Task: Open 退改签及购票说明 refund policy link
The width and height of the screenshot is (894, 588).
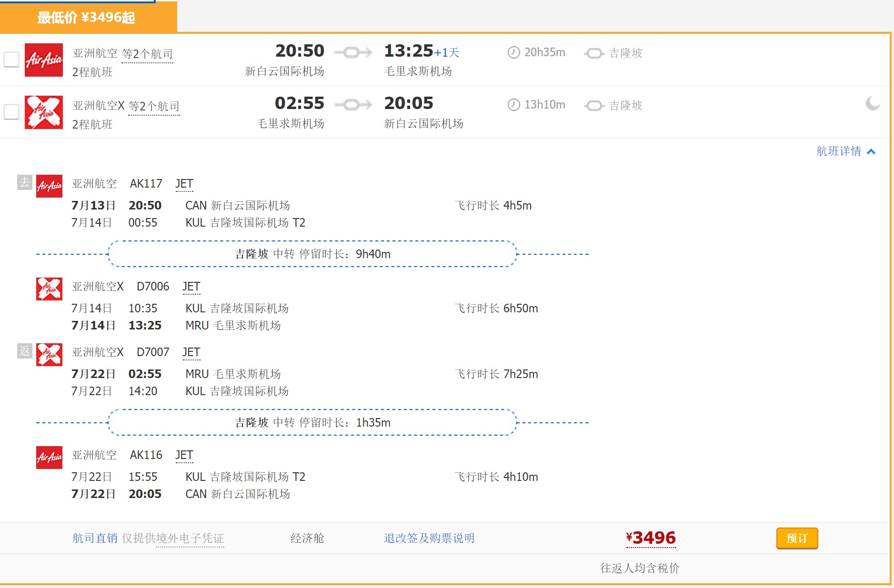Action: point(429,538)
